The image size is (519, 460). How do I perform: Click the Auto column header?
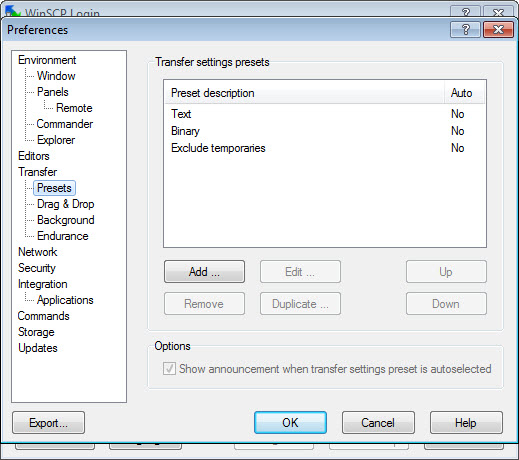pos(464,93)
